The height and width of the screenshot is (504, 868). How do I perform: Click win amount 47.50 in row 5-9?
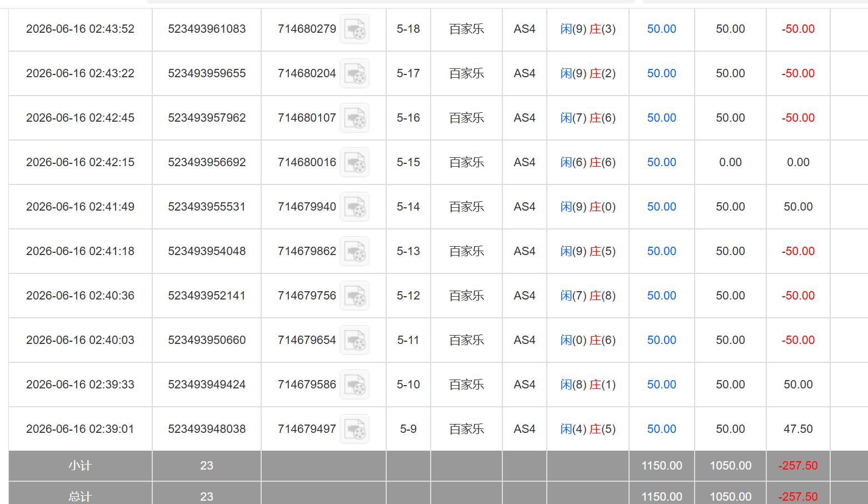798,429
